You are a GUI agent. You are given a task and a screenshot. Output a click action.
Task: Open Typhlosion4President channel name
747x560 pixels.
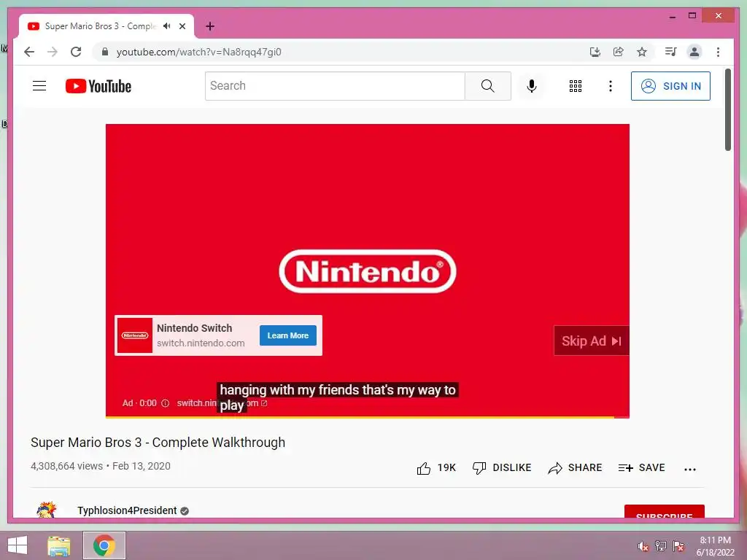[127, 510]
